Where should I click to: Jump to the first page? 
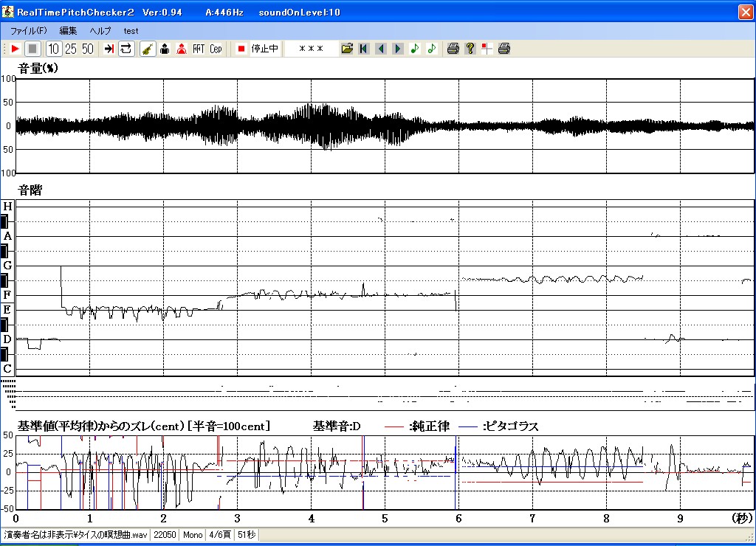[x=364, y=49]
